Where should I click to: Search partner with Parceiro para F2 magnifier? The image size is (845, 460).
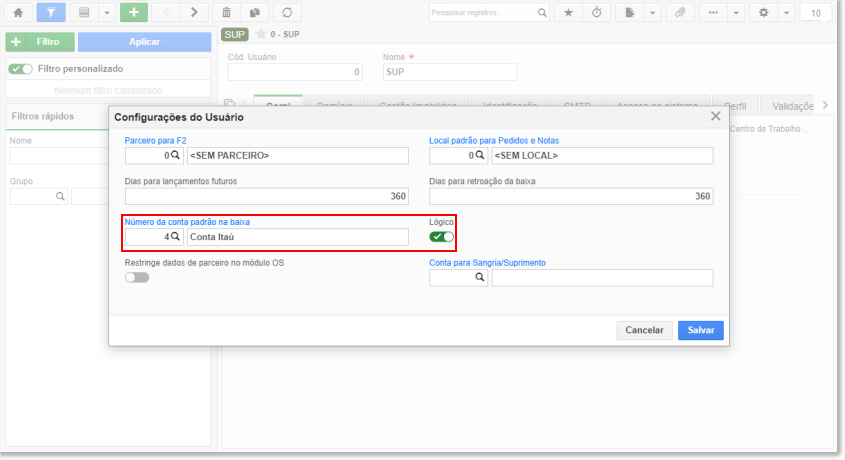click(175, 155)
